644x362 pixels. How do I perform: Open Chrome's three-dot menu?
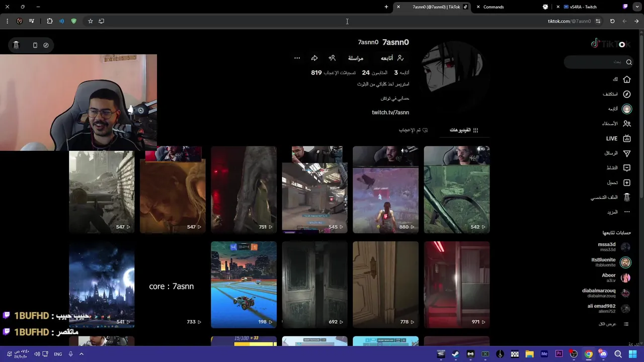[x=7, y=21]
